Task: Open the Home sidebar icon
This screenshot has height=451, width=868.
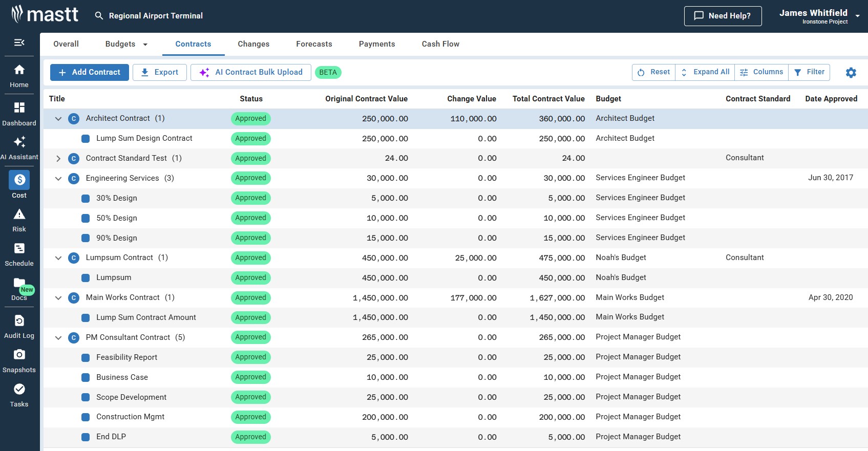Action: (19, 70)
